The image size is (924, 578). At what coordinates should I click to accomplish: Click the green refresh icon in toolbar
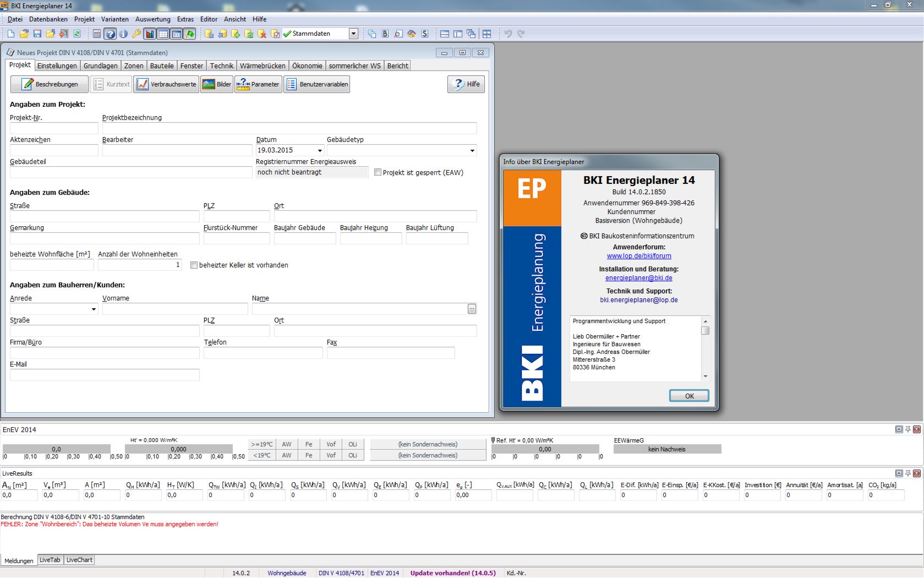point(77,34)
